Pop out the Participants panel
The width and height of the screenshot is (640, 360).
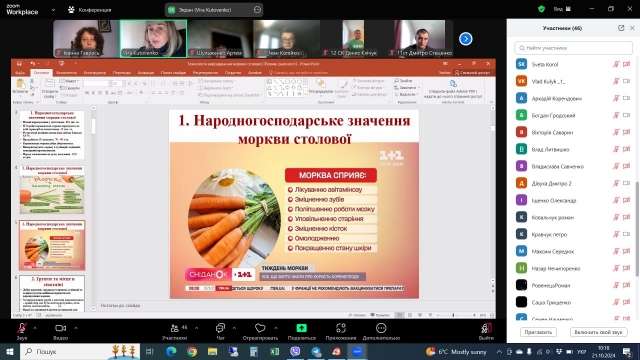click(x=621, y=28)
